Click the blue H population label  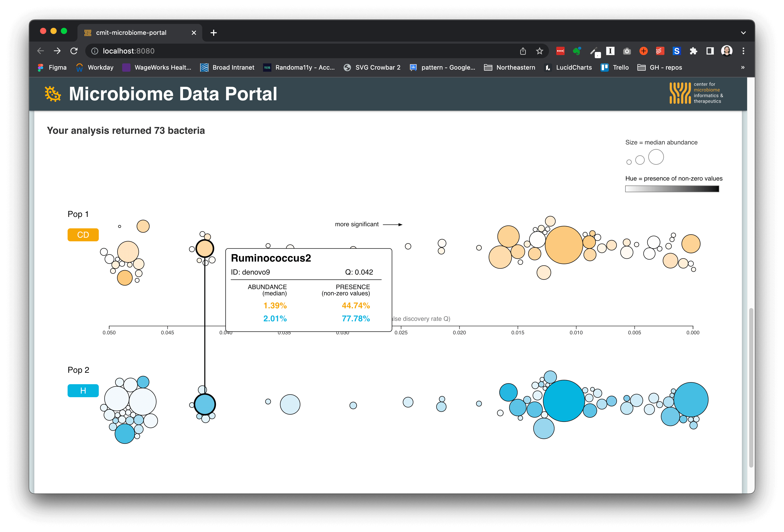click(83, 390)
